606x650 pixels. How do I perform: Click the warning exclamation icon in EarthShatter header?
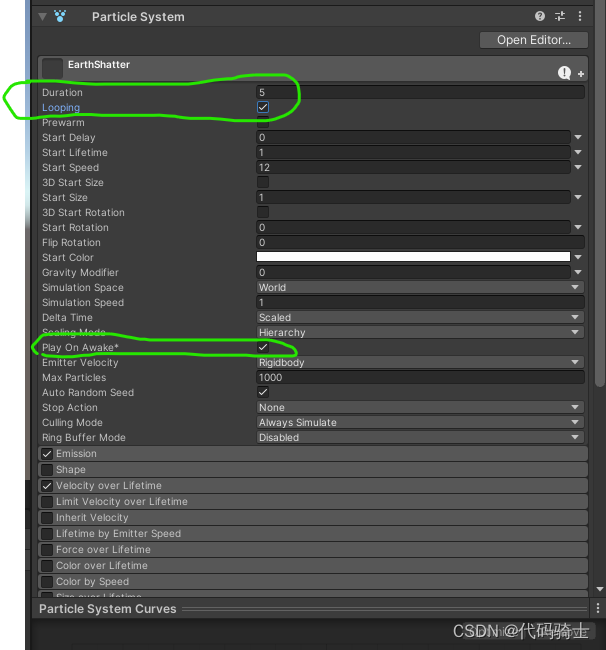pos(564,73)
